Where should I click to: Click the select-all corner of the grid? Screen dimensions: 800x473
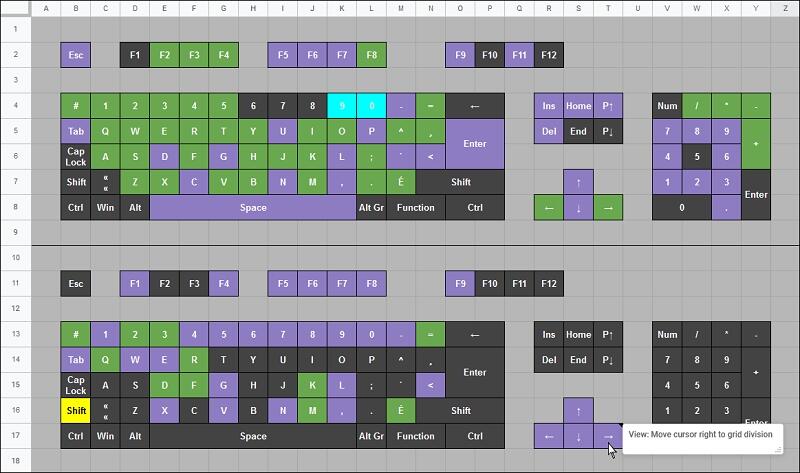(15, 8)
